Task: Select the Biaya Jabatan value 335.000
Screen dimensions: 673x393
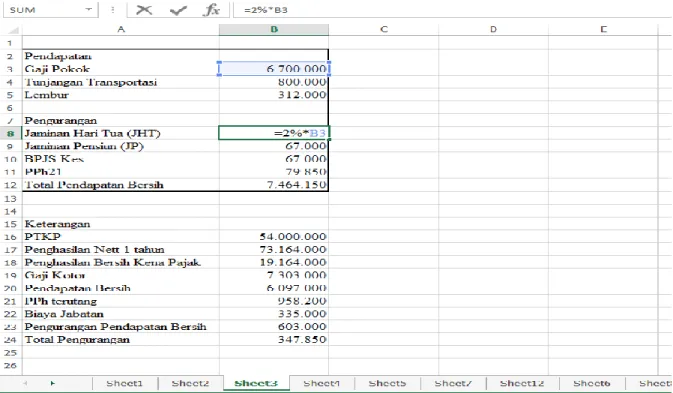Action: [274, 314]
